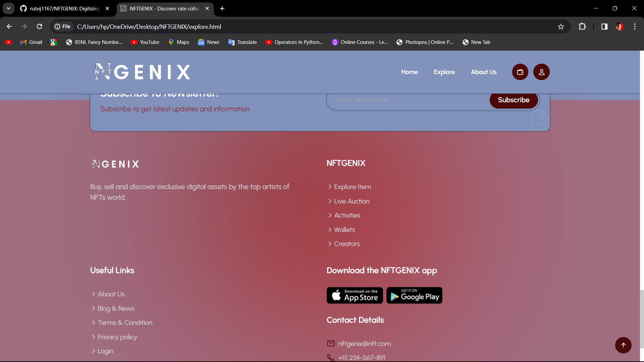
Task: Bookmark this page with the star icon
Action: coord(561,26)
